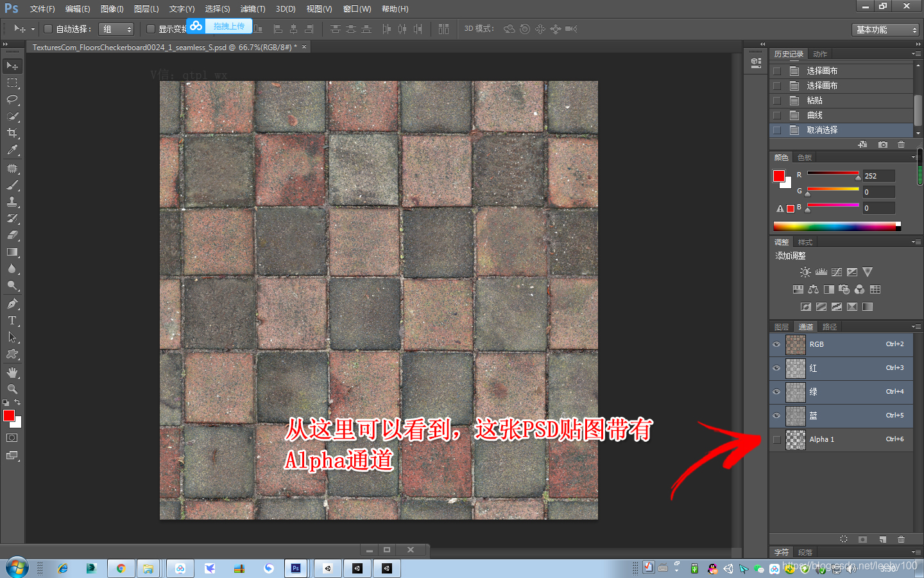Show the Alpha 1 channel visibility box
The width and height of the screenshot is (924, 578).
[x=777, y=439]
